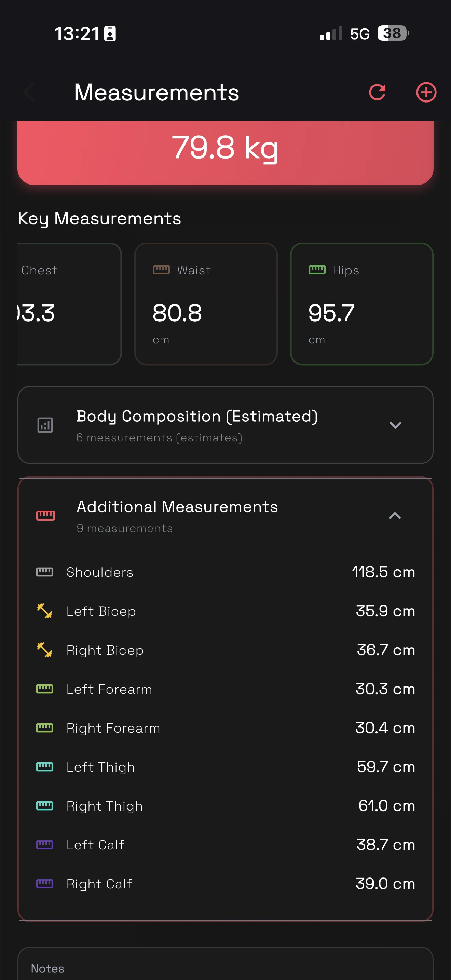Viewport: 451px width, 980px height.
Task: Tap the green ruler icon for Hips
Action: pos(317,270)
